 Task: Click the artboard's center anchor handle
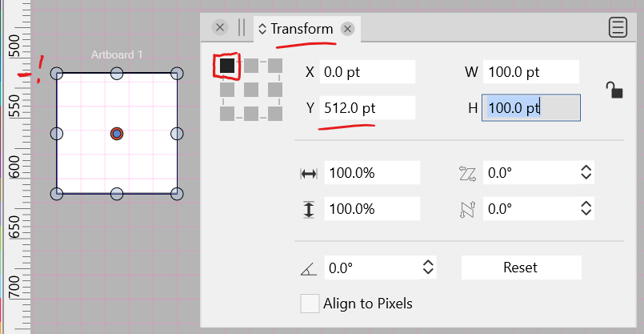(x=117, y=134)
